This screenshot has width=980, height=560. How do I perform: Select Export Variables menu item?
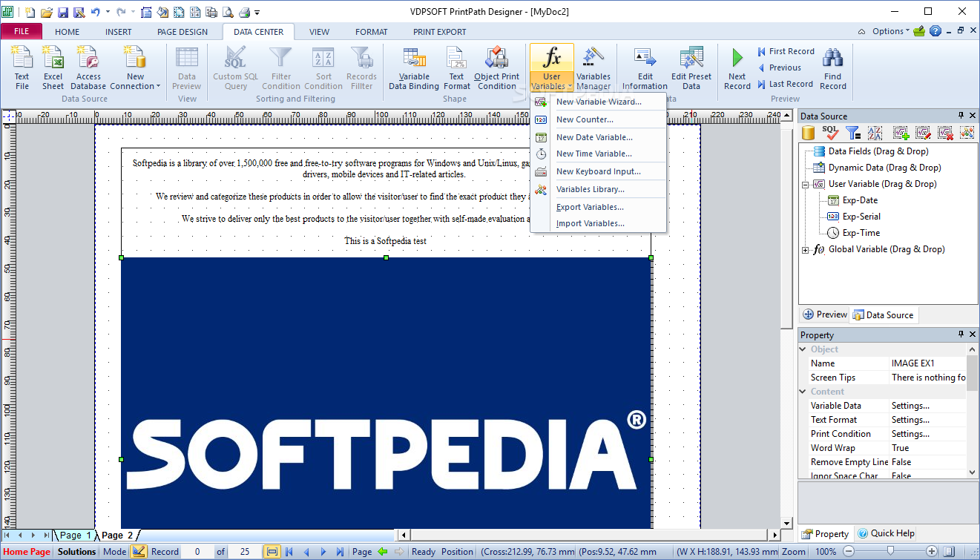(599, 207)
